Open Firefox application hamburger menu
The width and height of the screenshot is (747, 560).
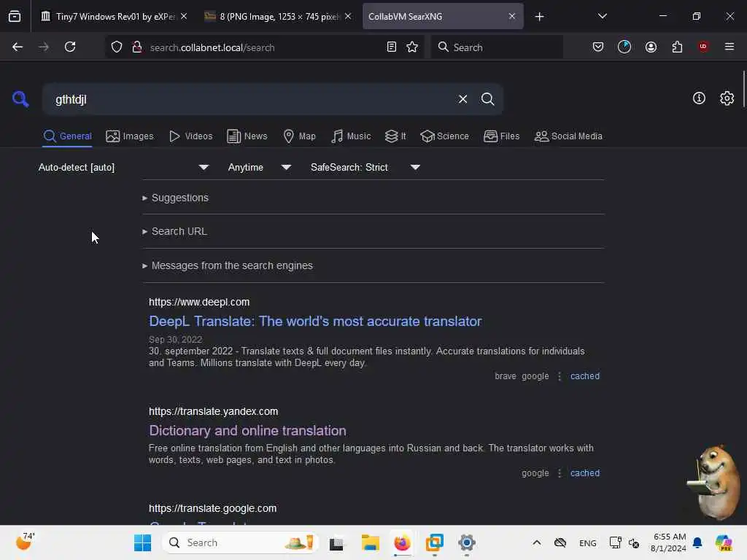click(x=729, y=47)
